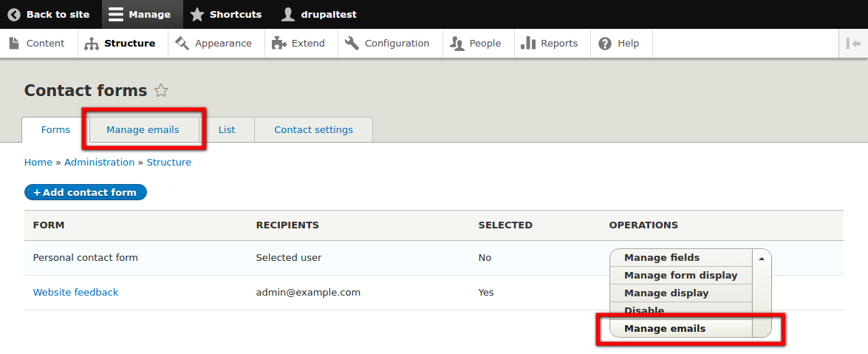Open the Configuration wrench icon
The image size is (868, 354).
(352, 43)
